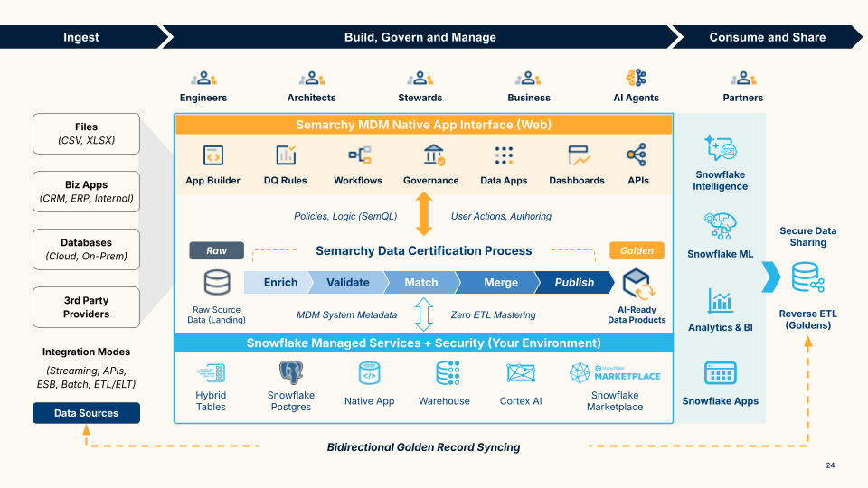Select the Consume and Share header
Screen dimensions: 868x488
[x=768, y=37]
